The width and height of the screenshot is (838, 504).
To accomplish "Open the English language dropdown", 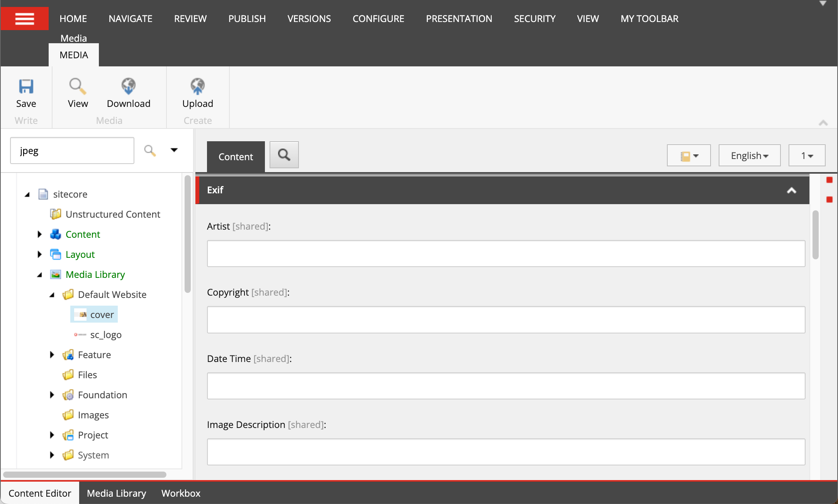I will [x=749, y=156].
